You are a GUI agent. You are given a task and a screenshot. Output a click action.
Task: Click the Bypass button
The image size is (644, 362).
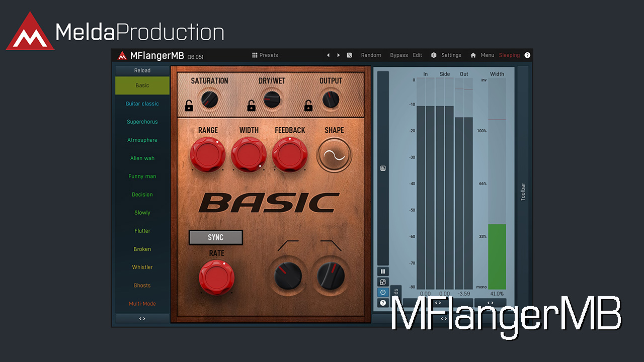[x=399, y=55]
